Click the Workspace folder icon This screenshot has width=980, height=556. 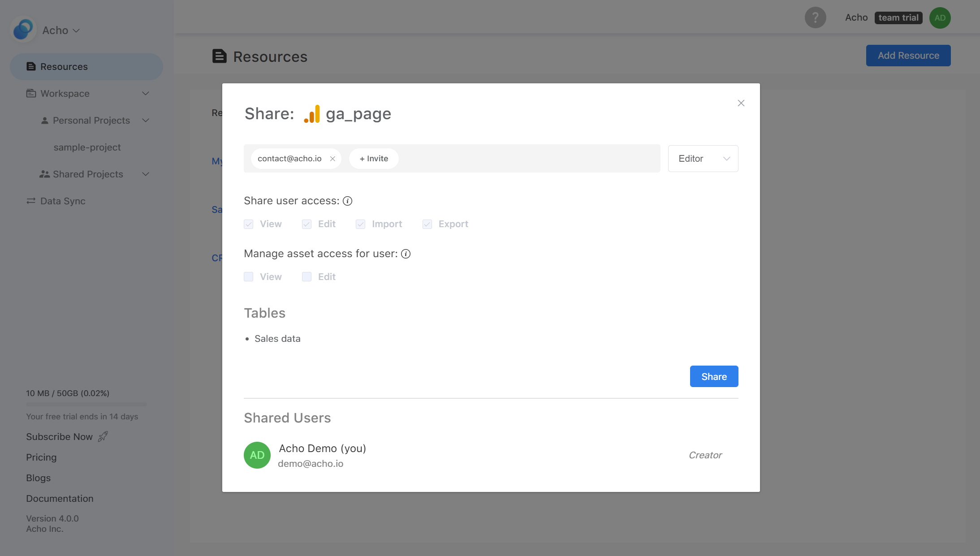coord(31,93)
